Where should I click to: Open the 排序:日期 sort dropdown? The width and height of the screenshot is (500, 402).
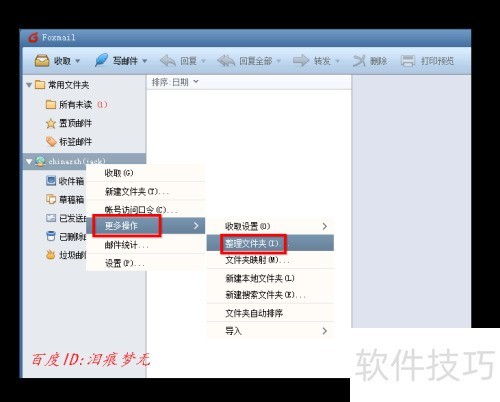(175, 82)
